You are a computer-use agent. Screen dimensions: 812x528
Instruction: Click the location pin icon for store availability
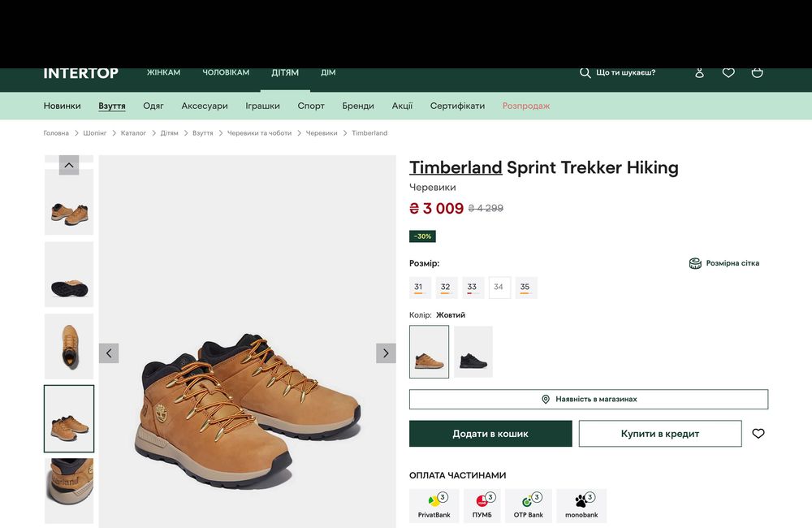click(546, 399)
